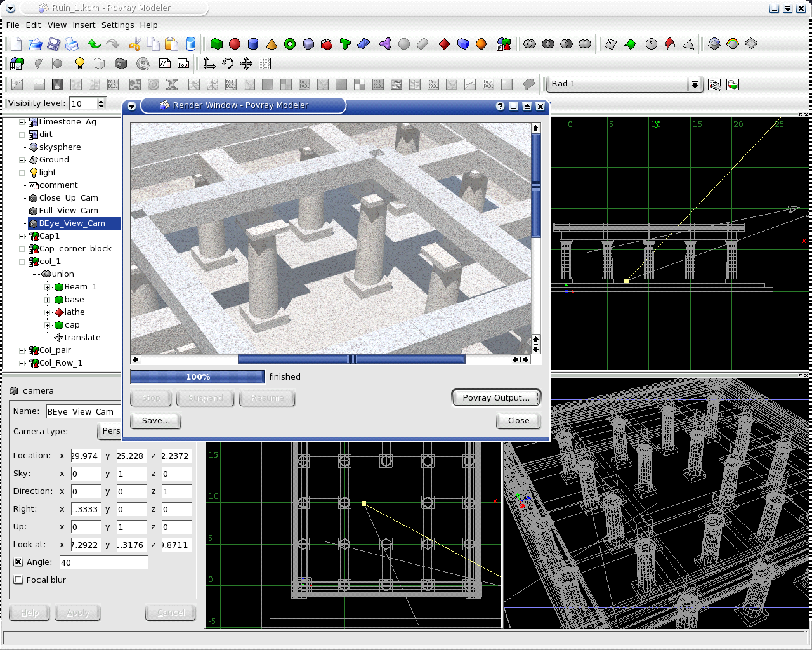Click the horizontal scrollbar under the rendered image
Screen dimensions: 812x650
(x=351, y=359)
